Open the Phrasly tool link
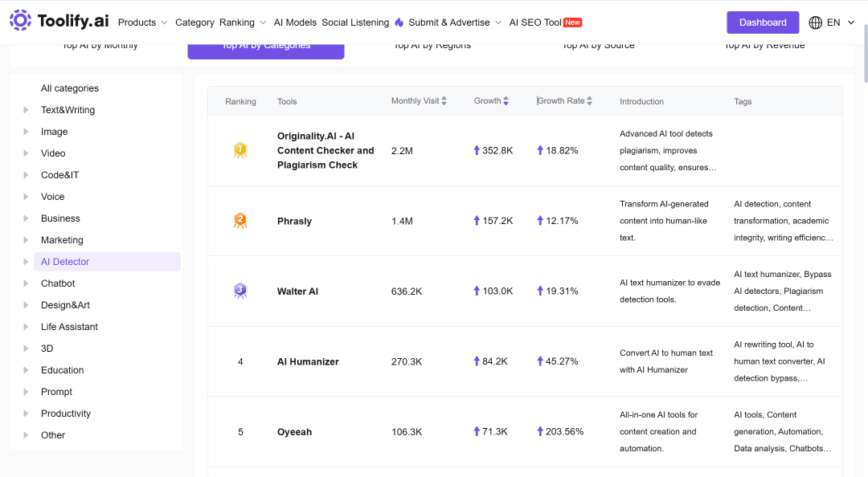868x477 pixels. [x=294, y=222]
